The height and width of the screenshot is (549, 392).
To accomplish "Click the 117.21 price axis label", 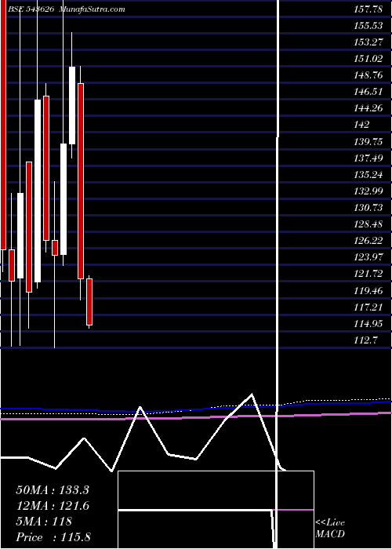I will click(368, 307).
